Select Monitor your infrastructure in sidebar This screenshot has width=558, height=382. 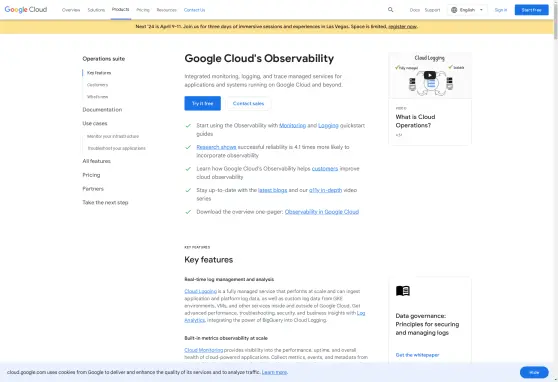[113, 136]
